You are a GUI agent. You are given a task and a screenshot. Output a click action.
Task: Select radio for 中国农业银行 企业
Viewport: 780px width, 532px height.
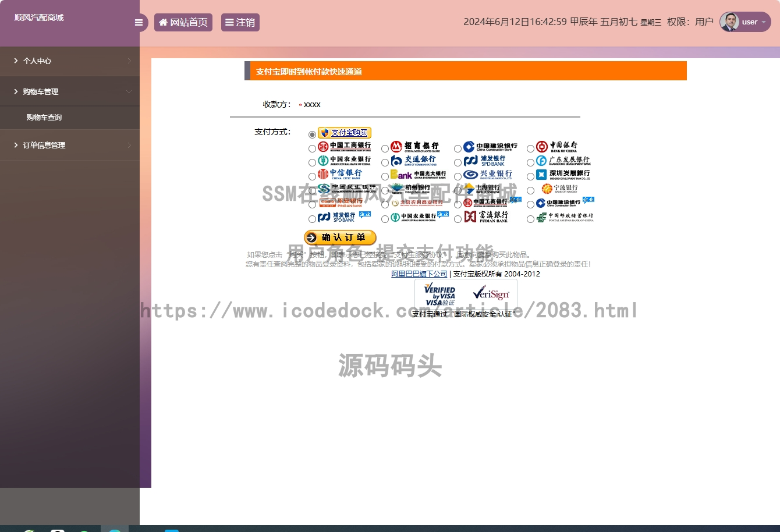[x=385, y=219]
